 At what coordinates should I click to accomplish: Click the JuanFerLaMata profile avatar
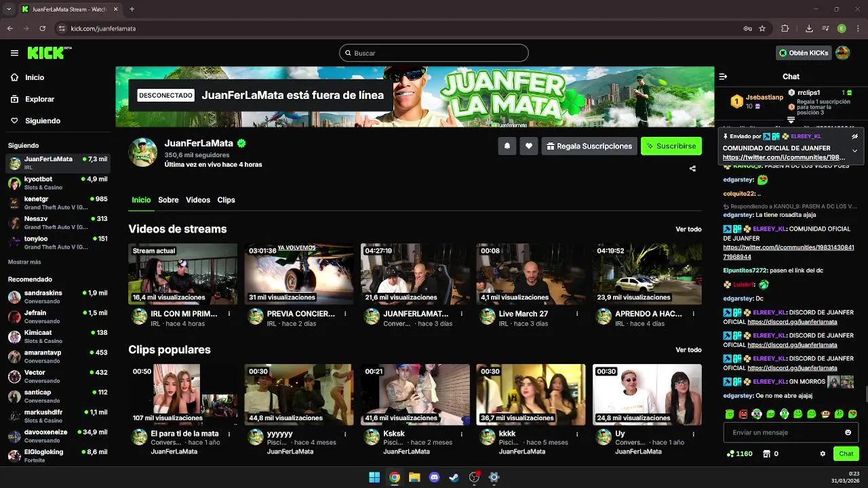(x=143, y=152)
